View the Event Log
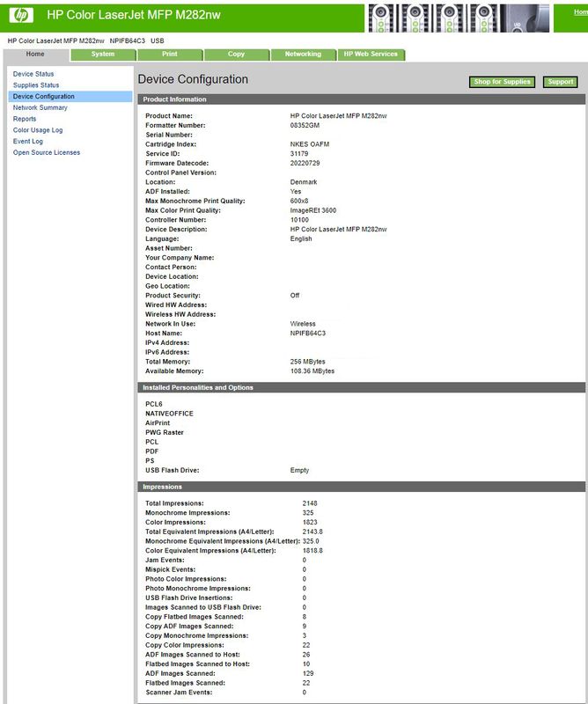 point(28,142)
